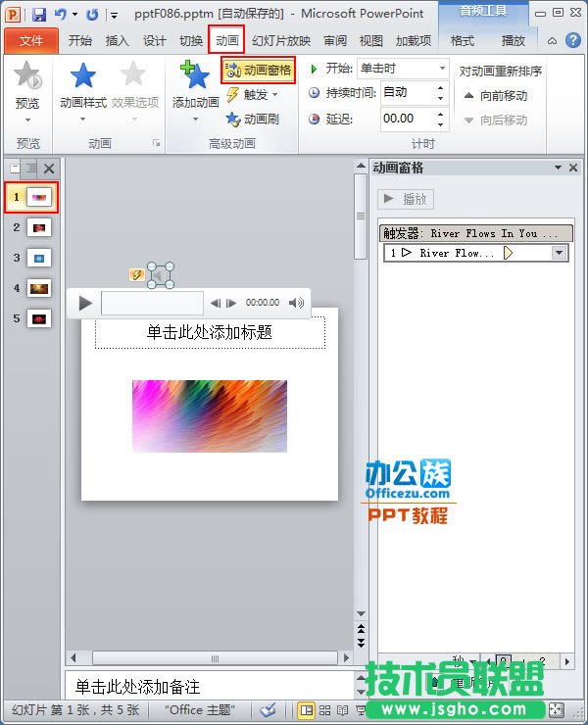The height and width of the screenshot is (725, 588).
Task: Open the 动画样式 gallery
Action: click(x=83, y=91)
